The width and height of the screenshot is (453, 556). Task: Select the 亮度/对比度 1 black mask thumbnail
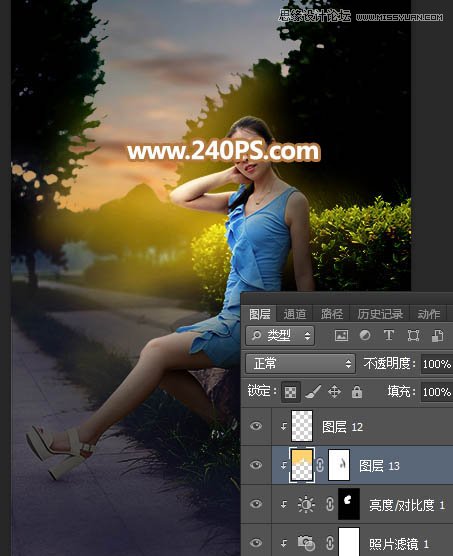[349, 504]
